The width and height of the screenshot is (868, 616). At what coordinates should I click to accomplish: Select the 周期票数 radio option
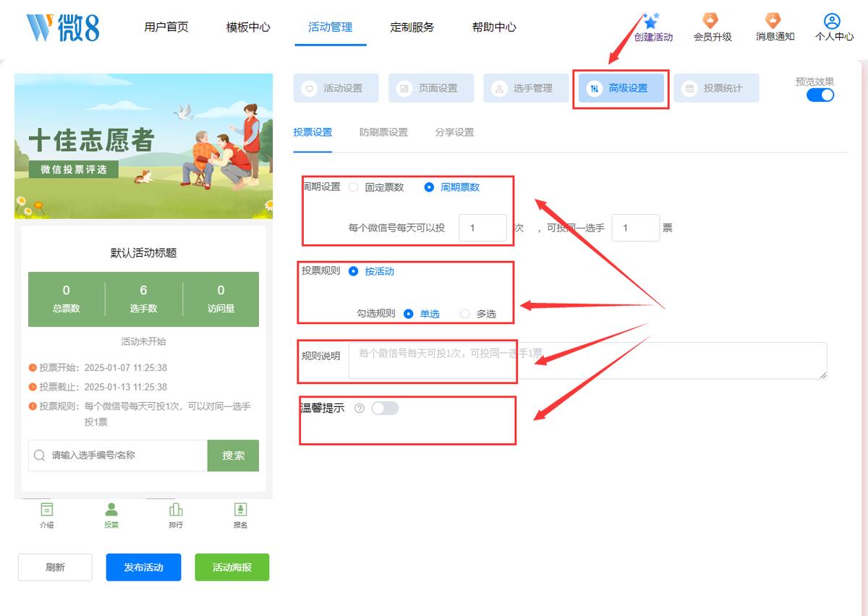[x=429, y=187]
